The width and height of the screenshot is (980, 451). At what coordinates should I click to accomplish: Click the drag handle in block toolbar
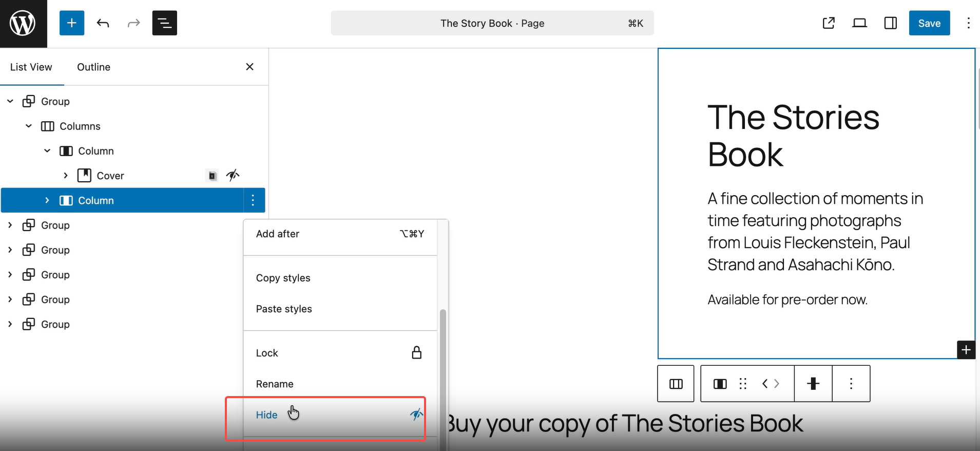(x=743, y=384)
